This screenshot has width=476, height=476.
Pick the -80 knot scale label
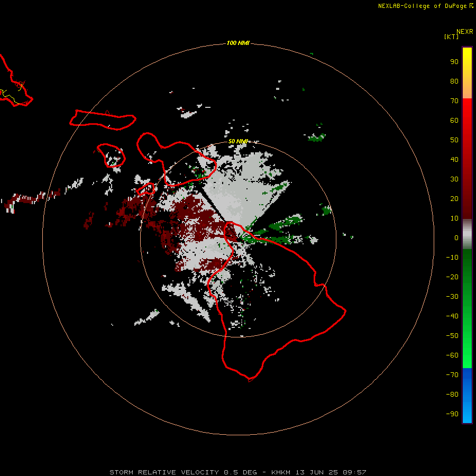coord(452,395)
